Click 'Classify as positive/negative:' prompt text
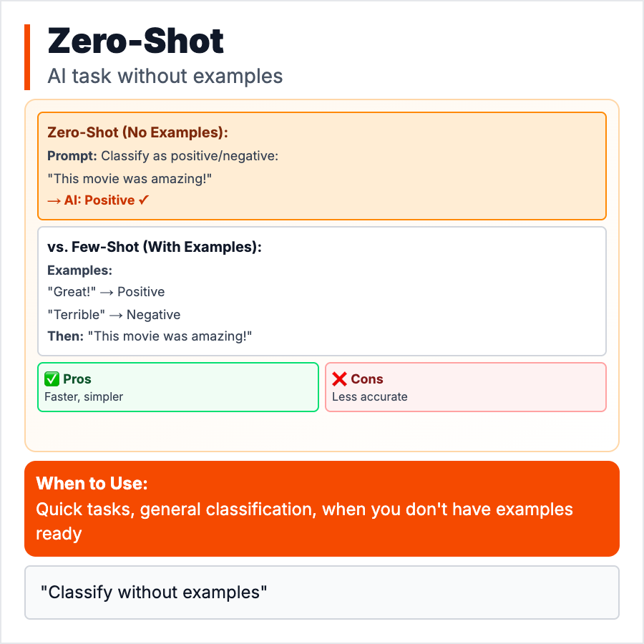This screenshot has height=644, width=644. (190, 155)
